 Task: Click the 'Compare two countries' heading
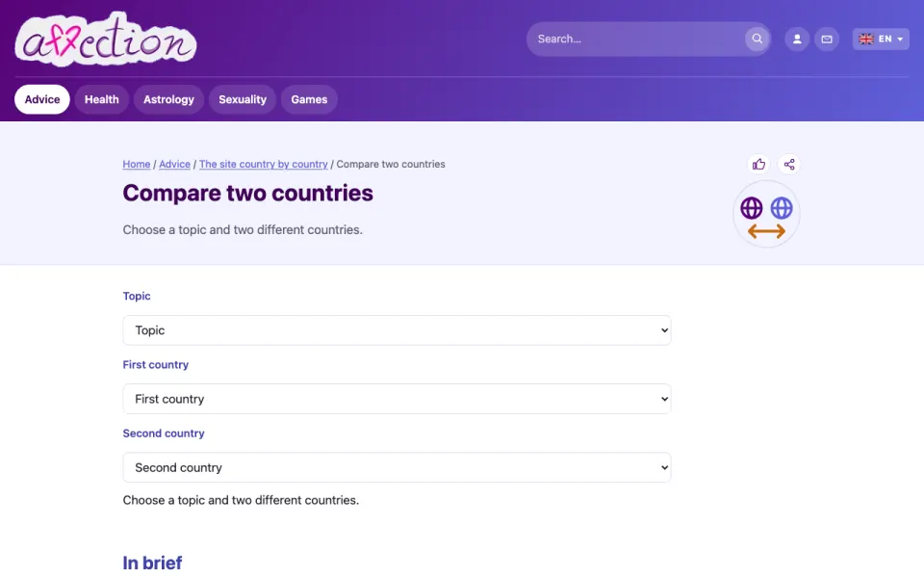point(247,193)
